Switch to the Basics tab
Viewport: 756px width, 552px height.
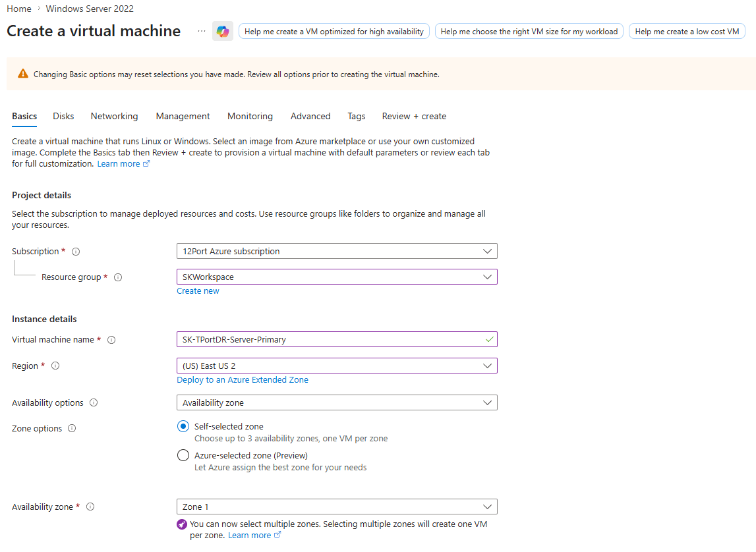click(24, 117)
